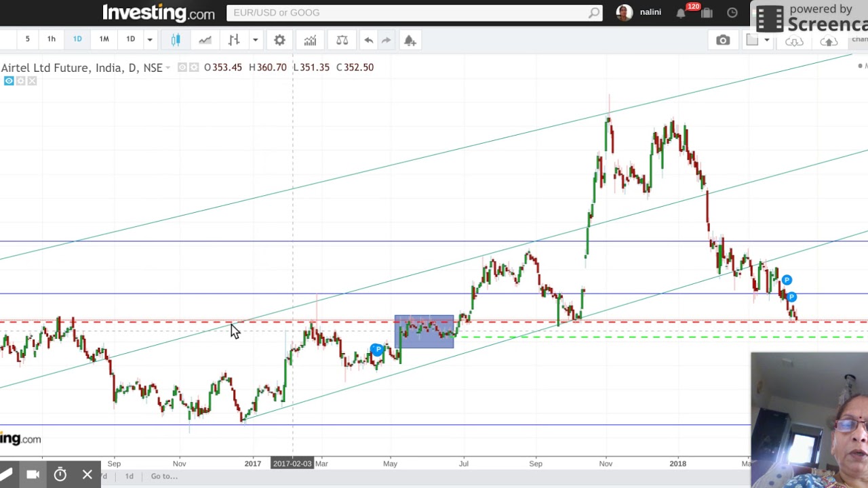The image size is (868, 488).
Task: Click the C 352.50 close value
Action: 355,67
